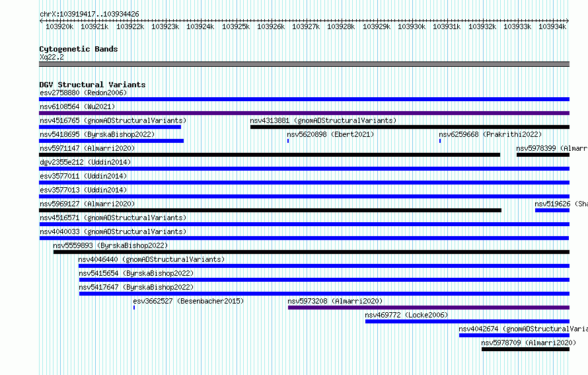Click the nsv5559893 (ByrskaBishop2022) label

[110, 245]
